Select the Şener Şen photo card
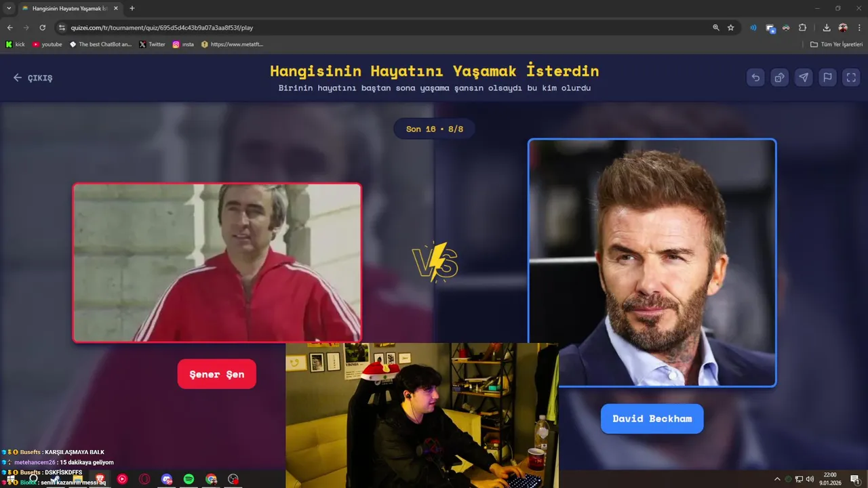Screen dimensions: 868x488 pos(217,263)
